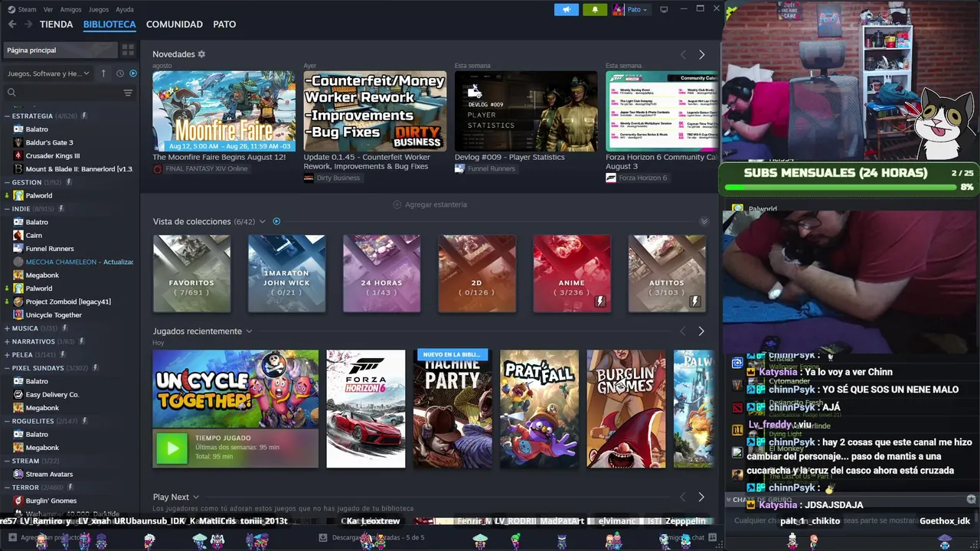
Task: Click the Crusader Kings III game icon
Action: (18, 155)
